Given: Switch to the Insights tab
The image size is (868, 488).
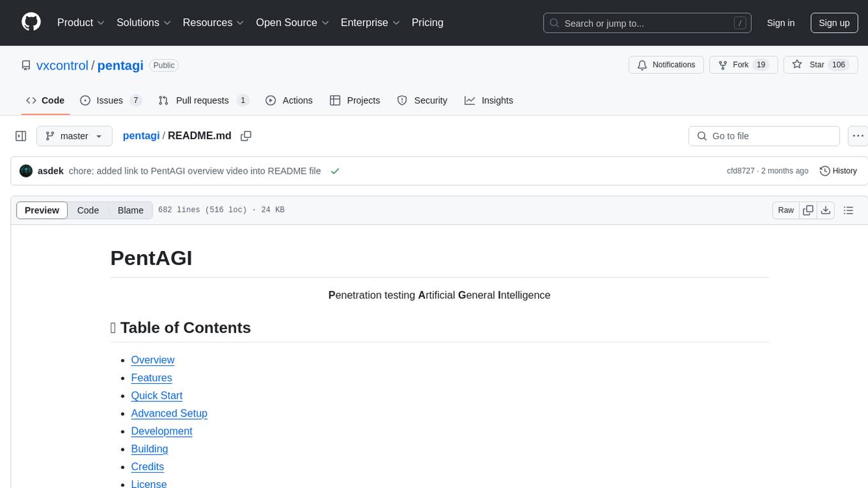Looking at the screenshot, I should pos(489,100).
